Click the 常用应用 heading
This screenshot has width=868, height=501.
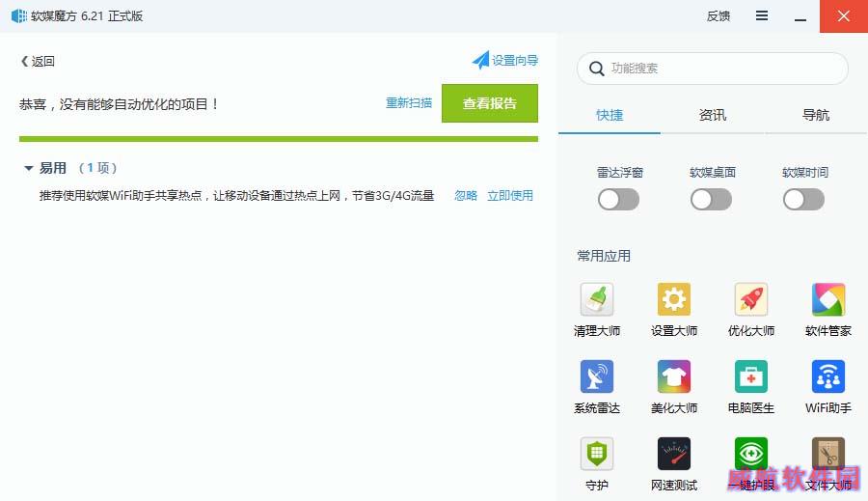604,256
